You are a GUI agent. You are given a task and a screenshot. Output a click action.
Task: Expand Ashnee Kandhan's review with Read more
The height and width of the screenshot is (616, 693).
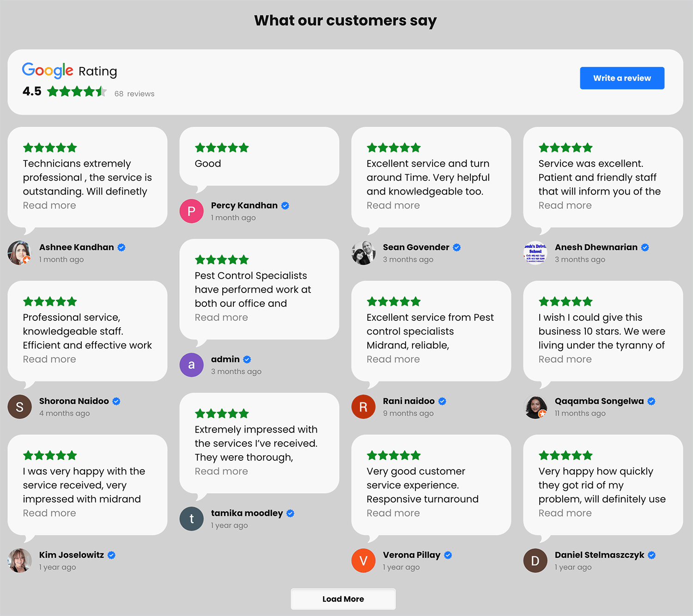pos(49,206)
